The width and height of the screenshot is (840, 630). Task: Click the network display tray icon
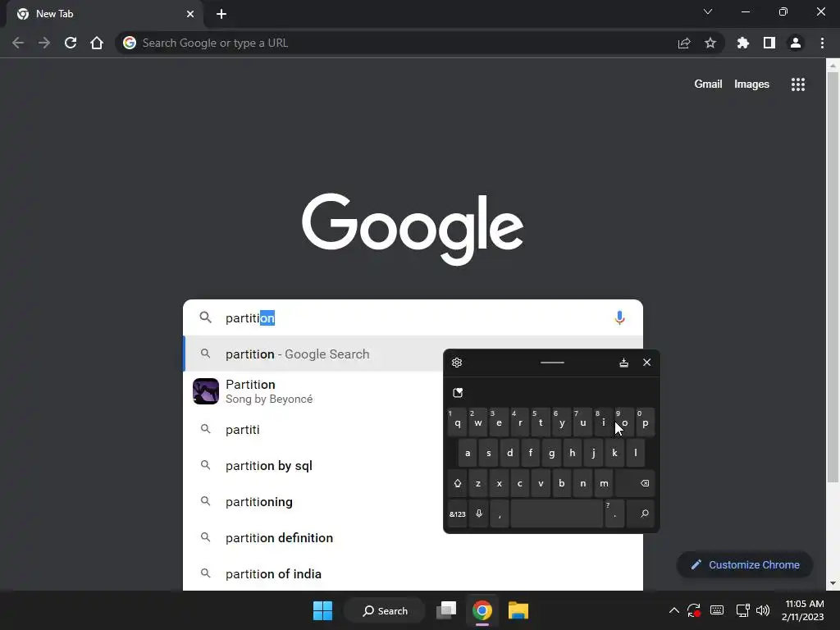click(x=742, y=610)
